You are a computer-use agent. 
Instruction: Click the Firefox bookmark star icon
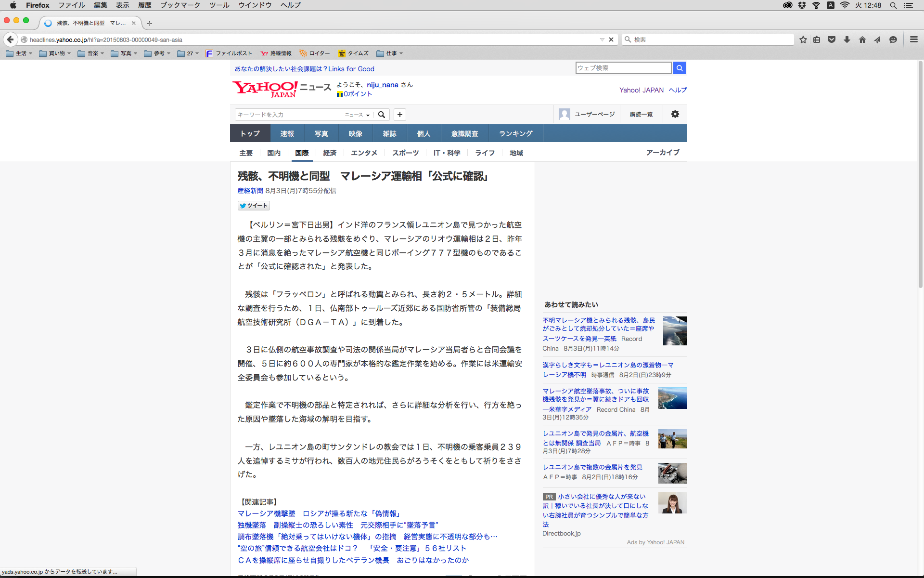(x=803, y=39)
